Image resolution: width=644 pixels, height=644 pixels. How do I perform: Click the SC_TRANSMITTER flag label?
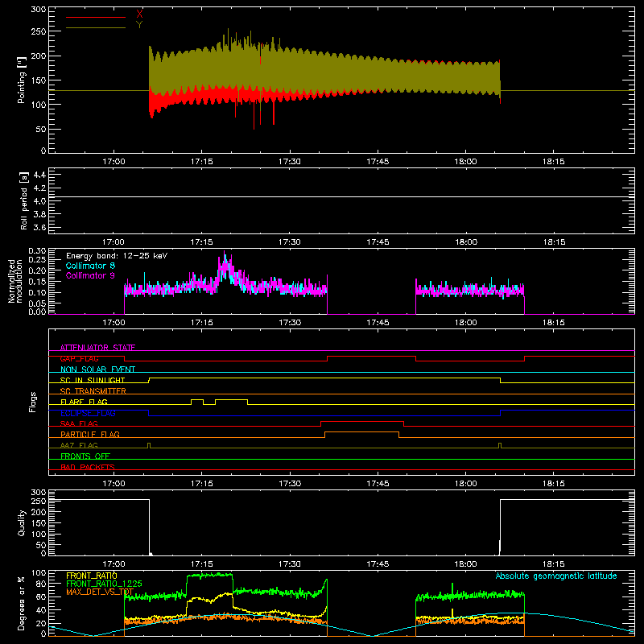coord(93,390)
